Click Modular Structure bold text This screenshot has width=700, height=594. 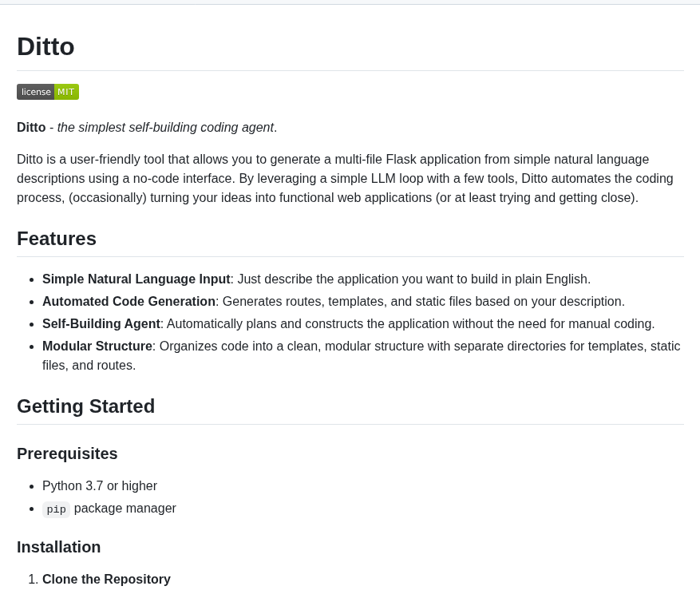[x=97, y=346]
